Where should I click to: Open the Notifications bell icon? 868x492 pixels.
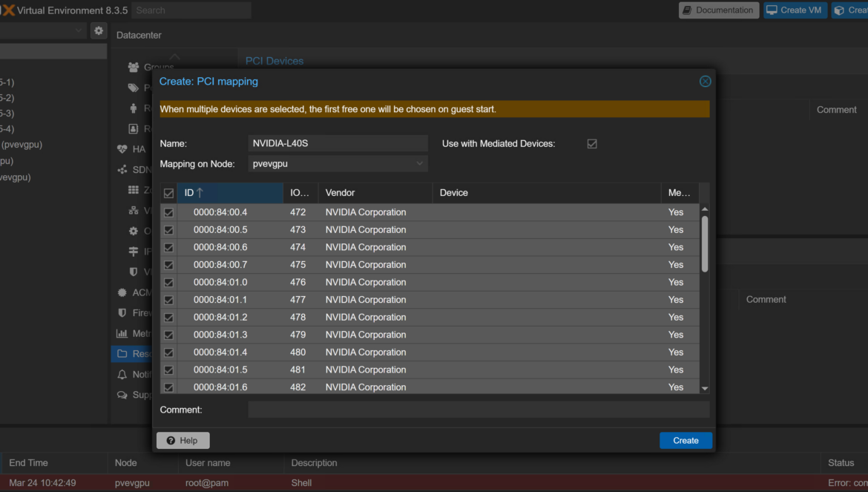coord(122,374)
